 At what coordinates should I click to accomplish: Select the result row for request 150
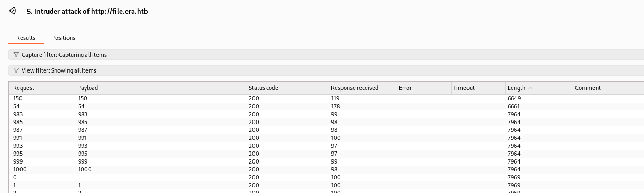point(326,98)
